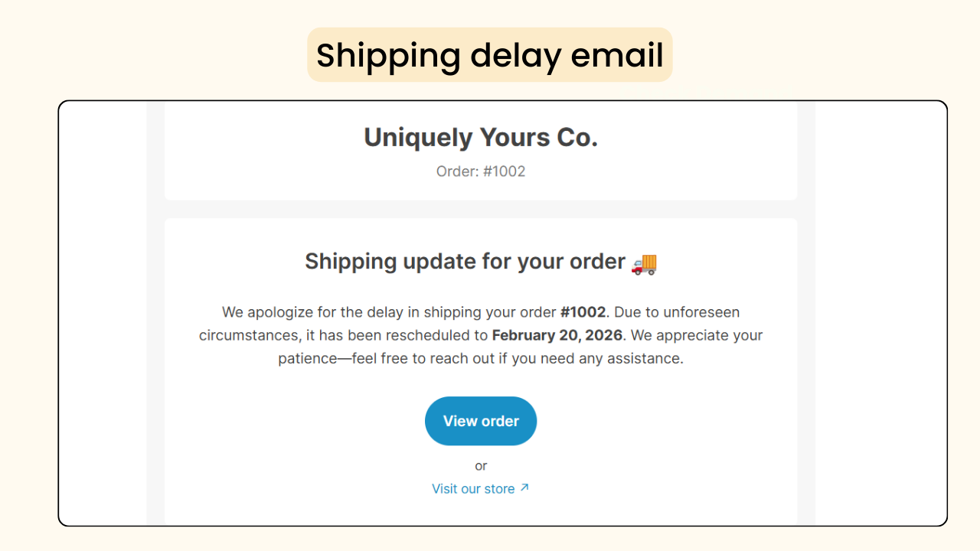Select the delivery truck symbol in the headline

[644, 264]
